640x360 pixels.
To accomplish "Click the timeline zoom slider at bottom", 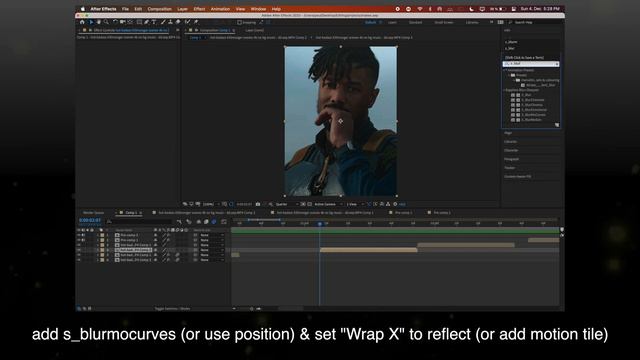I will (251, 309).
